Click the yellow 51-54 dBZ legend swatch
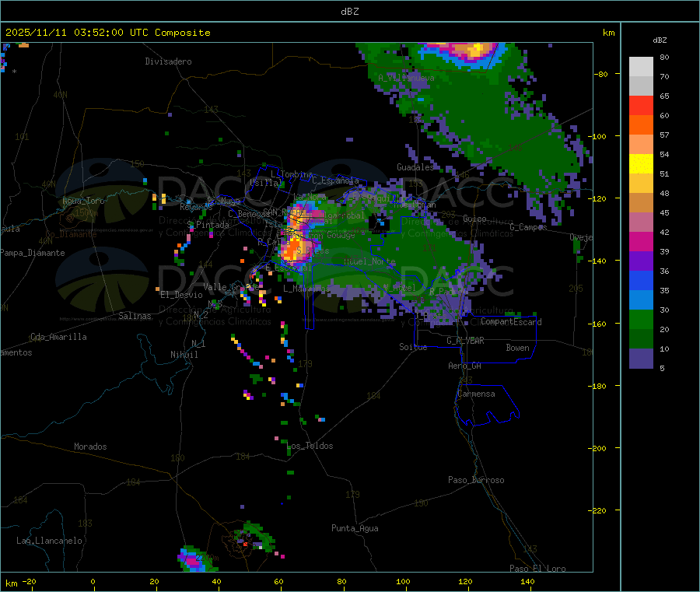700x592 pixels. coord(641,164)
